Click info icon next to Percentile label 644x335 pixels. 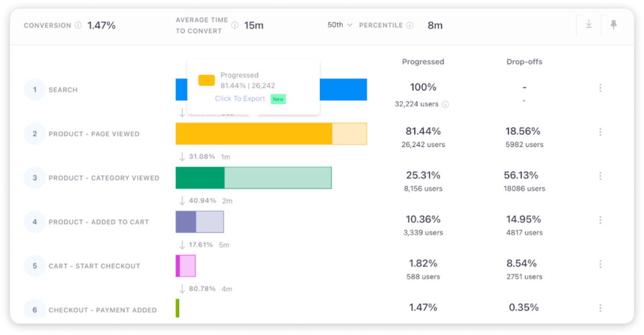[410, 25]
